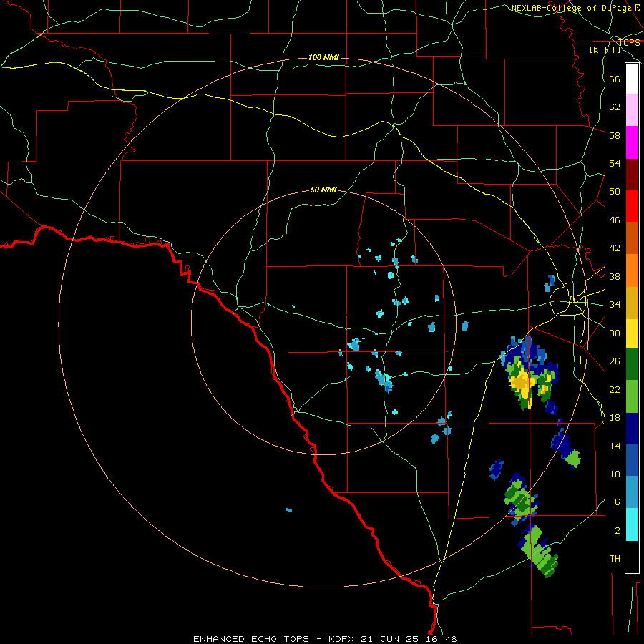
Task: Click the magenta 58 kft legend swatch
Action: [x=632, y=142]
